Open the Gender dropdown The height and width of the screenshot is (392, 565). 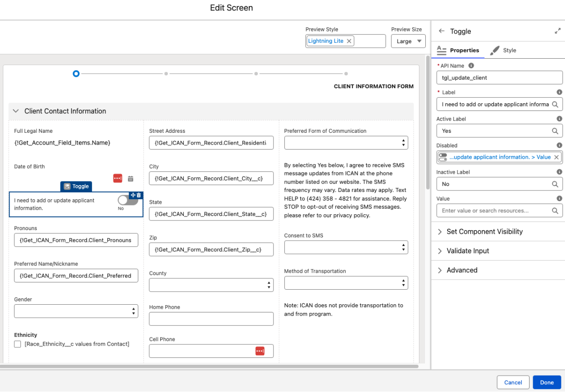(76, 311)
